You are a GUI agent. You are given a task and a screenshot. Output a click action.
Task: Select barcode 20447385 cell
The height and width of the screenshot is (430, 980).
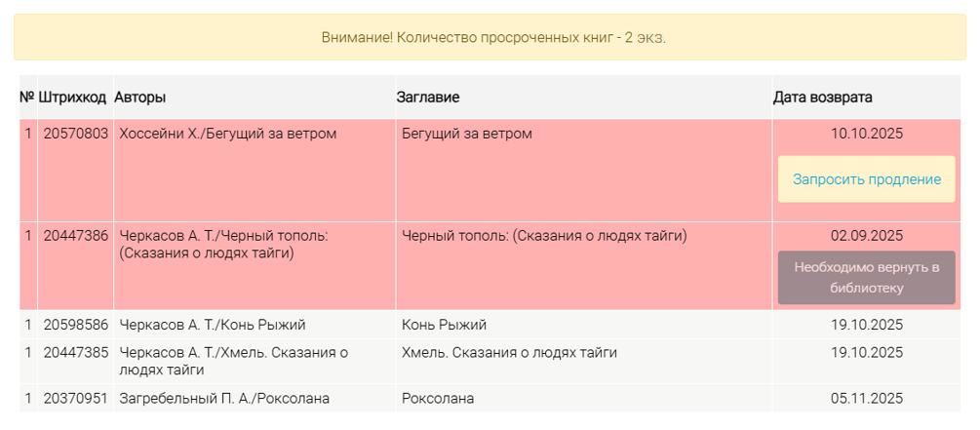(76, 352)
